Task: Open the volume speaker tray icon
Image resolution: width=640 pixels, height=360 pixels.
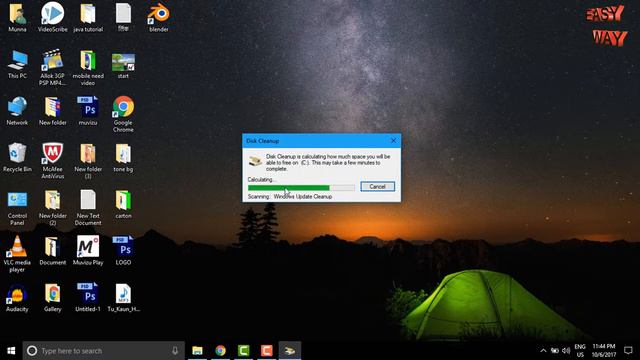Action: point(566,351)
